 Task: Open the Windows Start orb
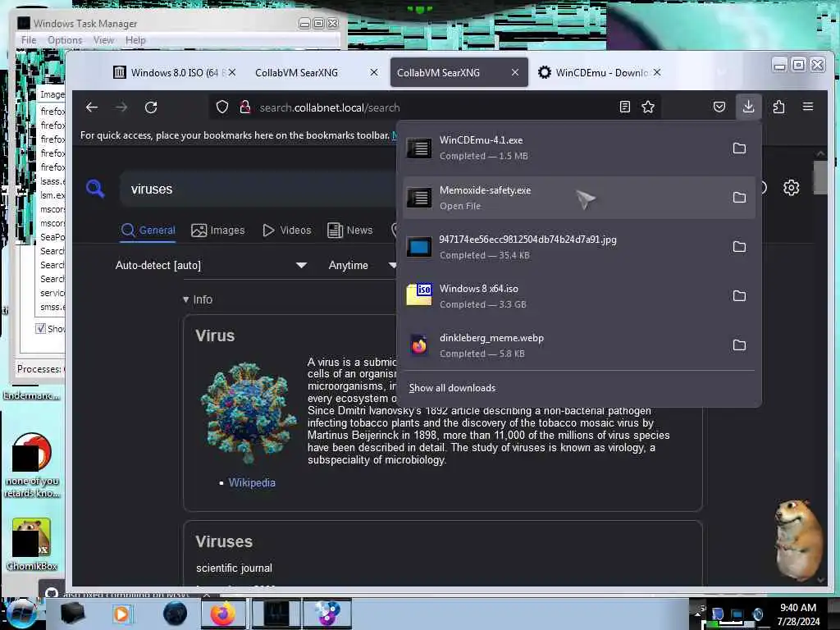pyautogui.click(x=21, y=614)
